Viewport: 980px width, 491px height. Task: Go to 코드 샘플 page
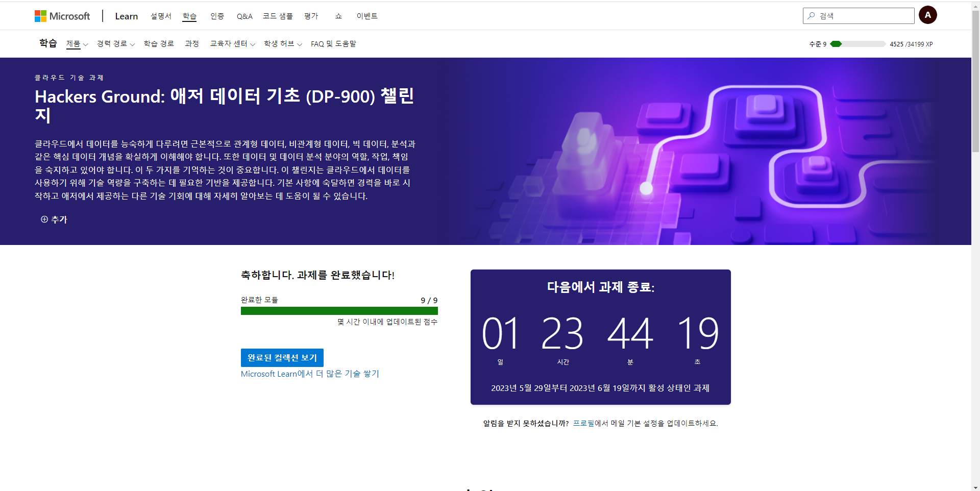(x=277, y=16)
